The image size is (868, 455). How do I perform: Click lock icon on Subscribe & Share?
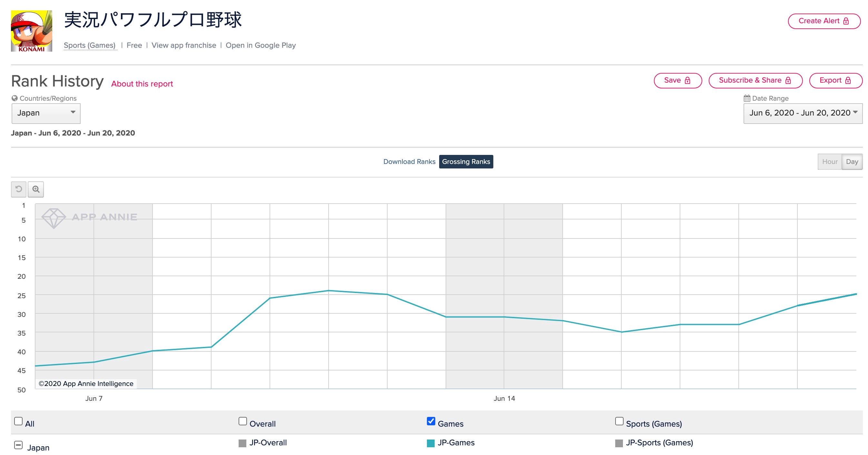click(788, 81)
